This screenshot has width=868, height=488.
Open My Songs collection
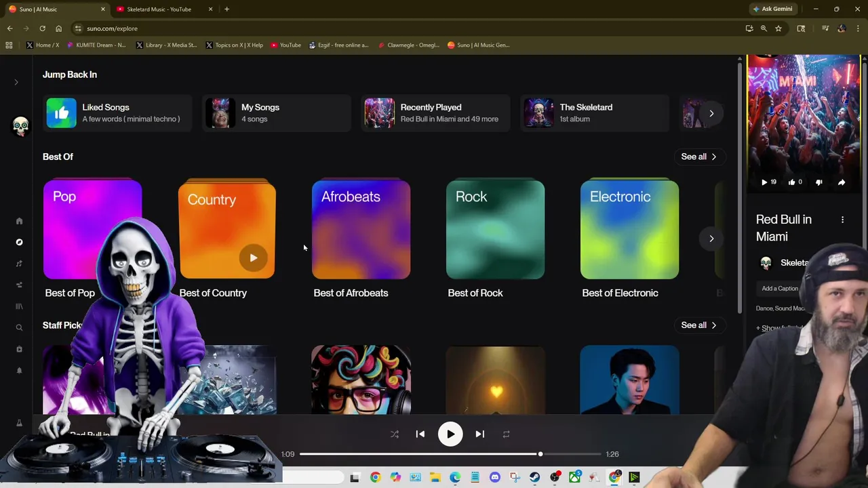[277, 113]
